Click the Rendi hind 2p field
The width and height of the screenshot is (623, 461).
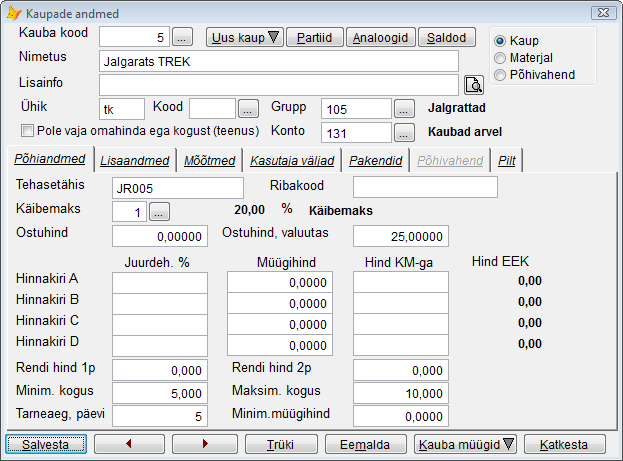click(401, 370)
